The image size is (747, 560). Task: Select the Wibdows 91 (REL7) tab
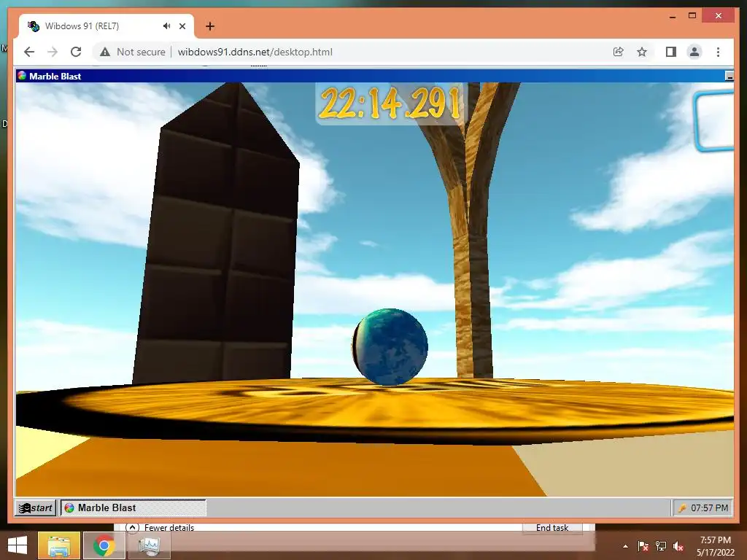[x=107, y=26]
